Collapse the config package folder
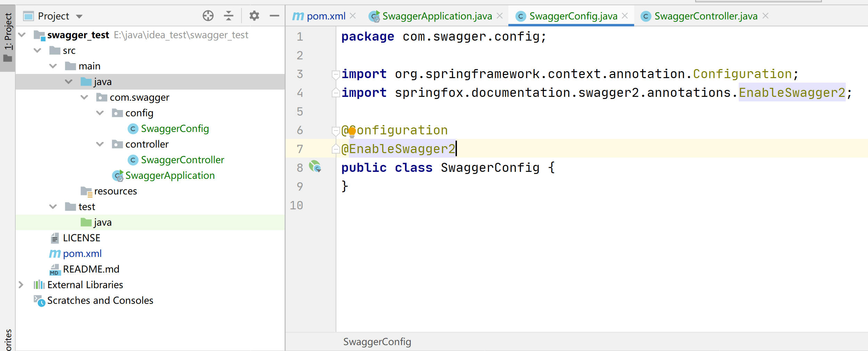 pyautogui.click(x=100, y=113)
